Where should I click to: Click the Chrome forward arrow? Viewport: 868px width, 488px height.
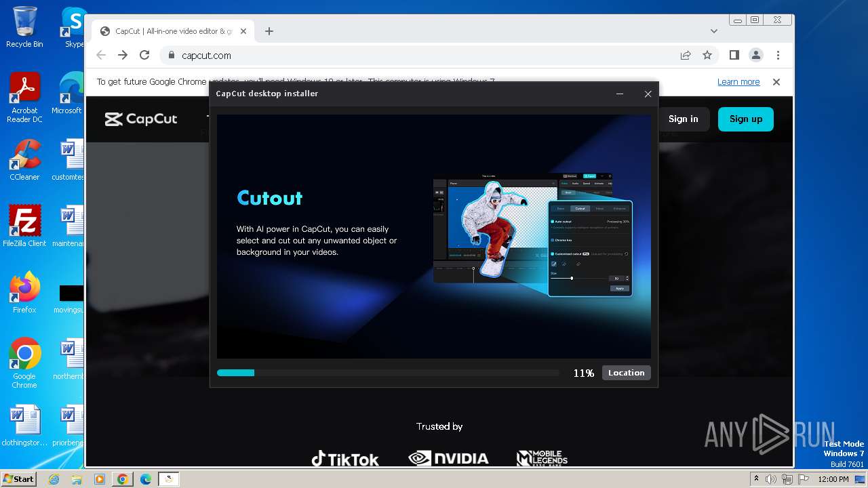tap(123, 56)
